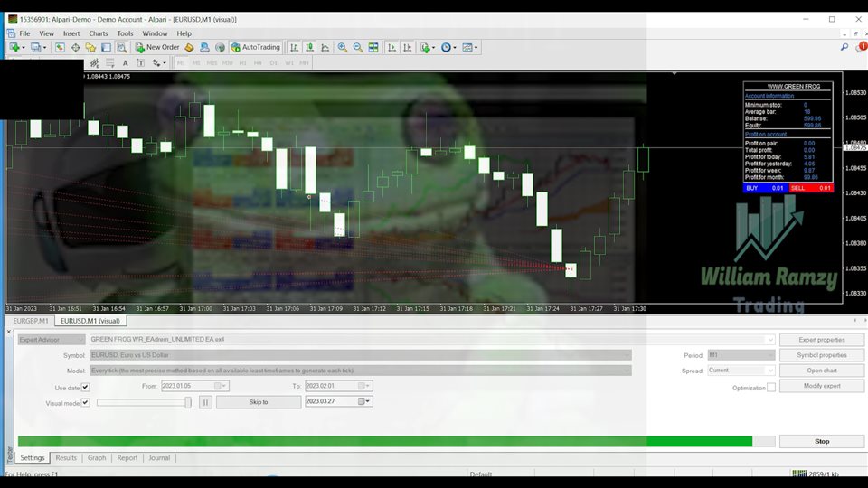The width and height of the screenshot is (868, 488).
Task: Switch to the tester Journal tab
Action: pos(159,458)
